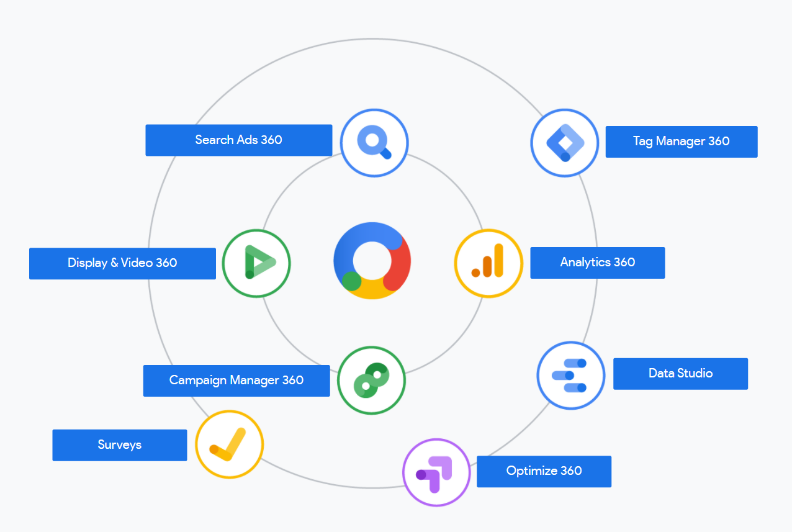Open the Analytics 360 label button

597,263
